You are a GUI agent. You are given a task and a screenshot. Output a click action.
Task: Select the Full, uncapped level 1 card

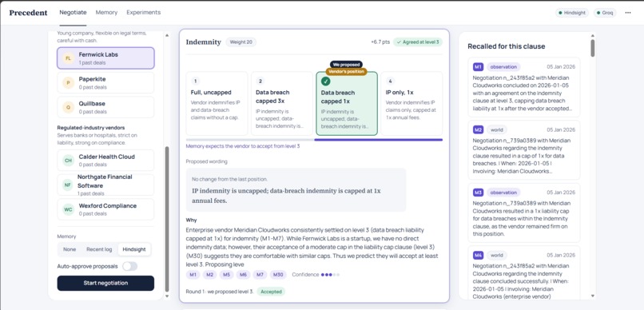click(217, 104)
